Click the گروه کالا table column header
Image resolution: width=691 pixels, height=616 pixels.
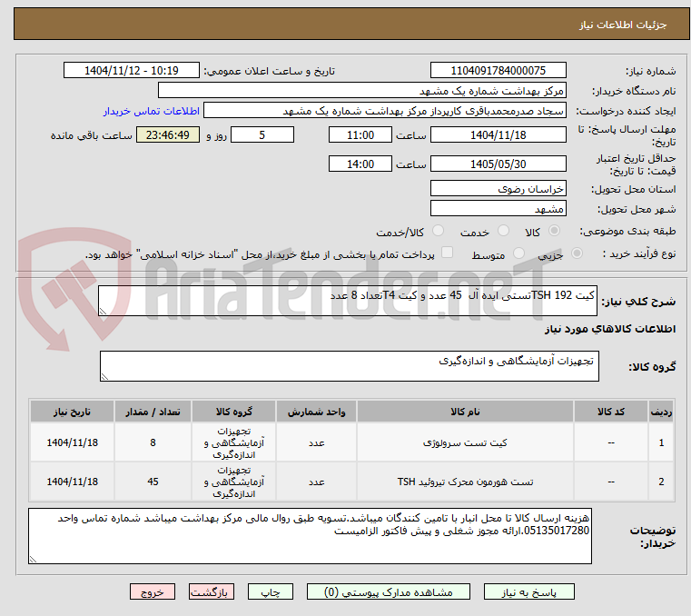click(234, 412)
